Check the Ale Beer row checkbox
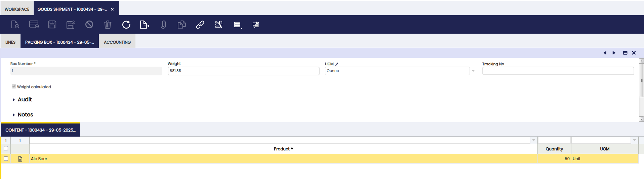 [x=6, y=158]
